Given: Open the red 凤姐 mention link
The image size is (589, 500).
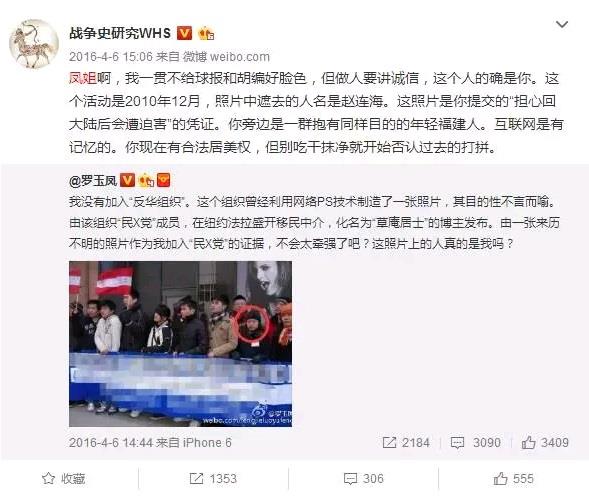Looking at the screenshot, I should [83, 78].
